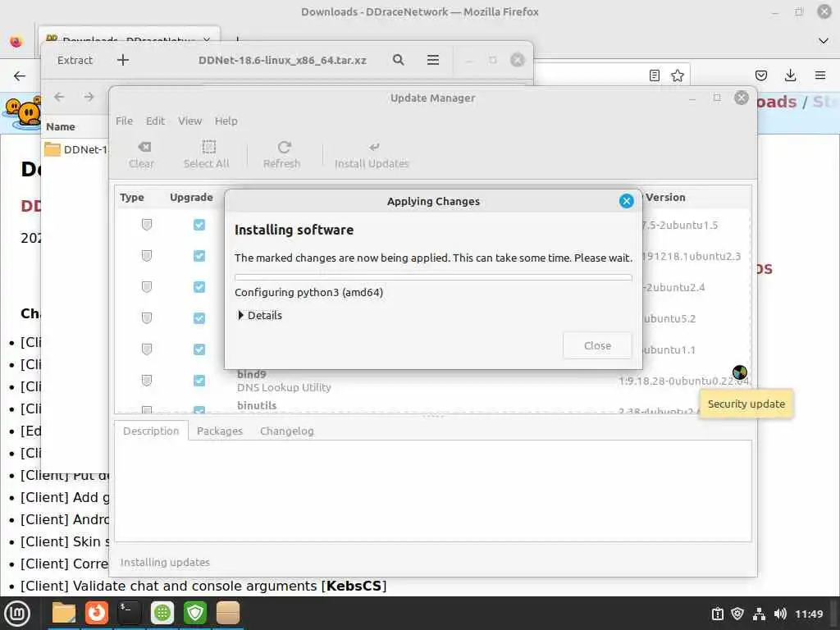Screen dimensions: 840x630
Task: Open the hamburger menu in archive manager
Action: coord(433,60)
